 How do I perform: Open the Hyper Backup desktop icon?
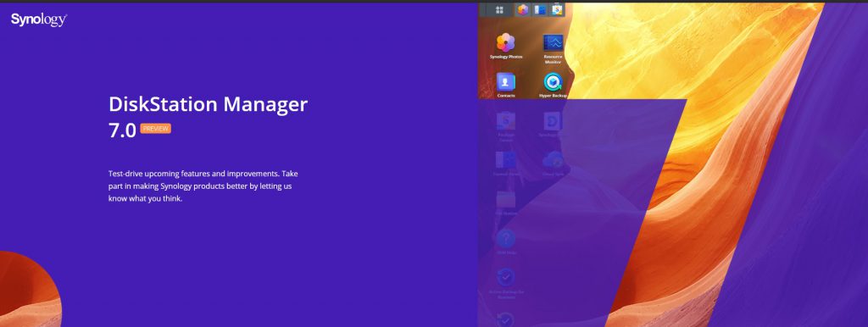click(x=553, y=82)
